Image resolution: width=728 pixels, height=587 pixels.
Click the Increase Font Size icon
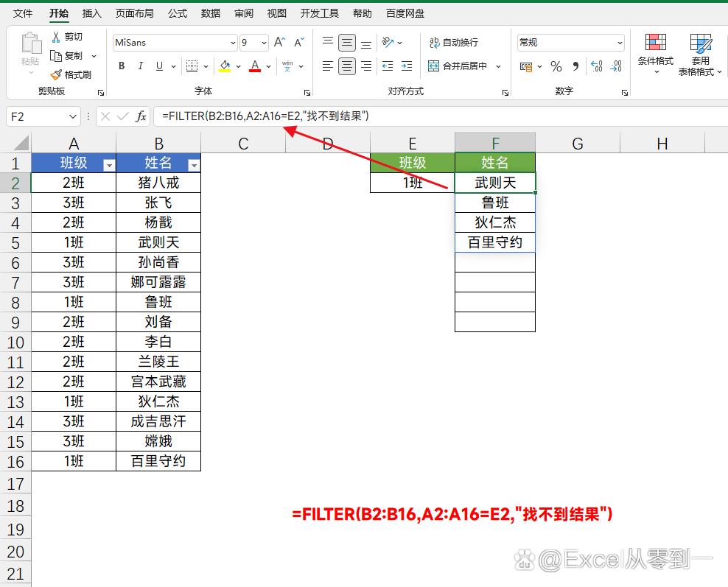[x=279, y=42]
